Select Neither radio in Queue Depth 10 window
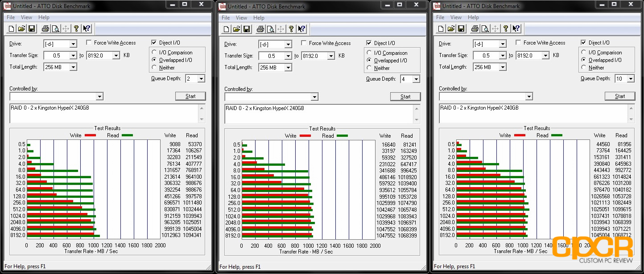 (584, 68)
